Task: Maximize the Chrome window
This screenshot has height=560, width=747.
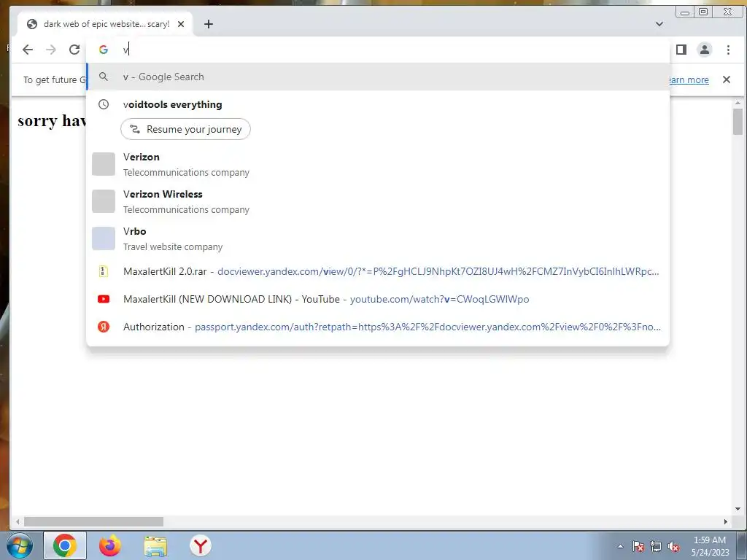Action: (703, 12)
